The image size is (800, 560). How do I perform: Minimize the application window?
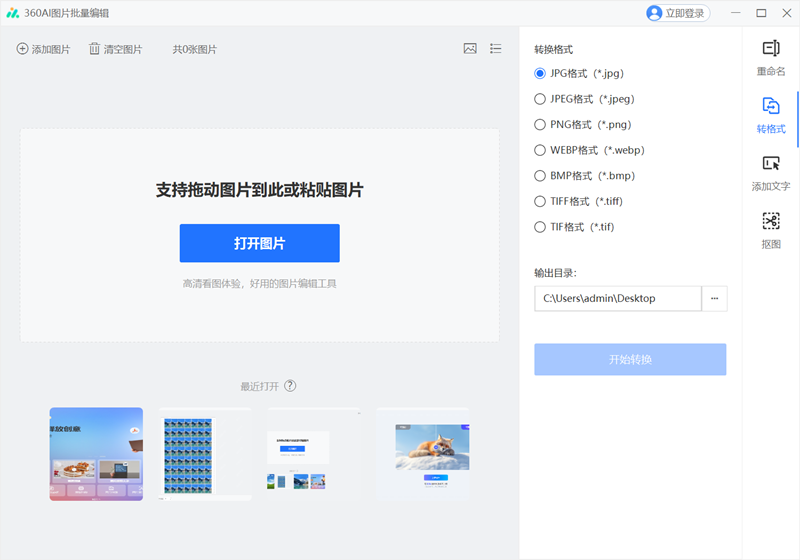pos(735,13)
